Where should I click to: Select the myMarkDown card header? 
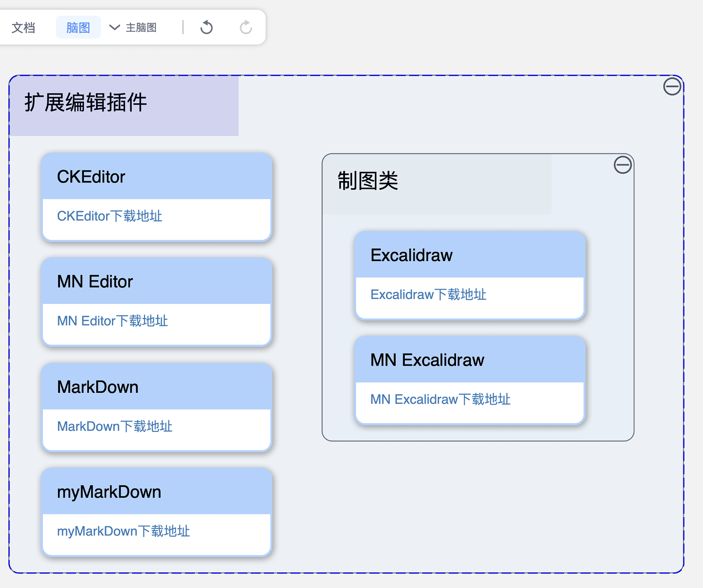[x=157, y=492]
